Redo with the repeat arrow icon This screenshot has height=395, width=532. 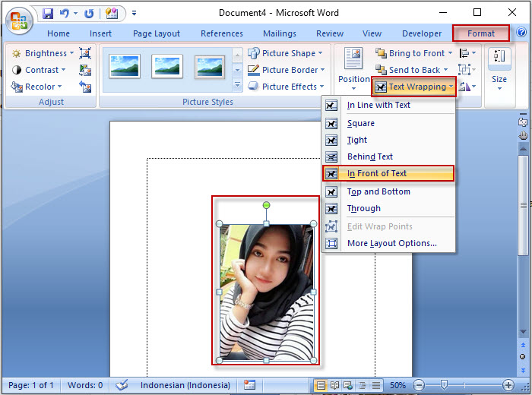[89, 14]
